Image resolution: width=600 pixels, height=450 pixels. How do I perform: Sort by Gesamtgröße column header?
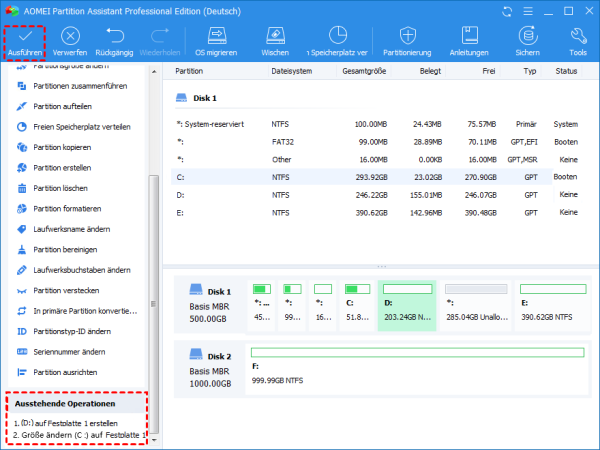pos(364,71)
